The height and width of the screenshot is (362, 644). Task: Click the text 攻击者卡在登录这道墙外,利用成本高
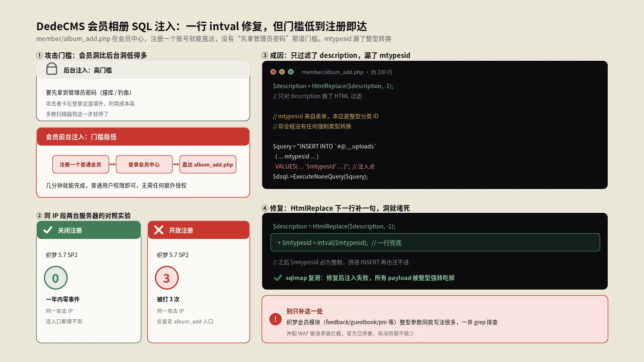click(x=90, y=104)
